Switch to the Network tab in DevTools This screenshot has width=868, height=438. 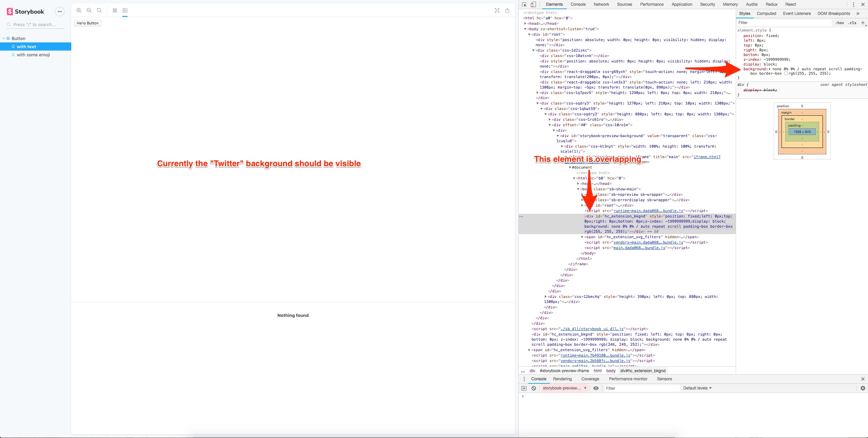[601, 4]
